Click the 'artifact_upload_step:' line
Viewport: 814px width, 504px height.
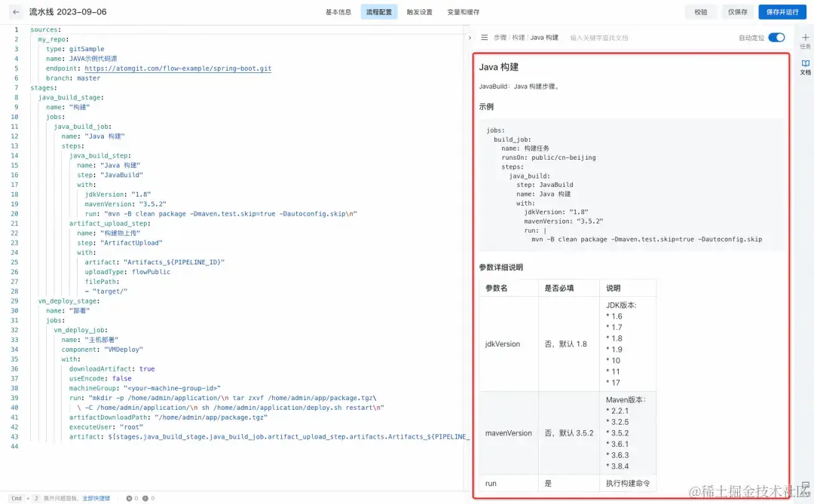point(109,223)
